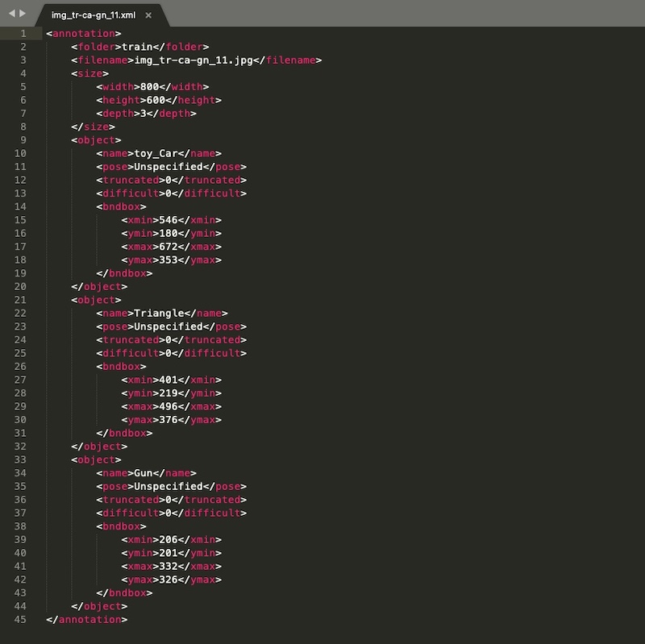Click the truncated code on line 36
645x644 pixels.
[x=172, y=500]
